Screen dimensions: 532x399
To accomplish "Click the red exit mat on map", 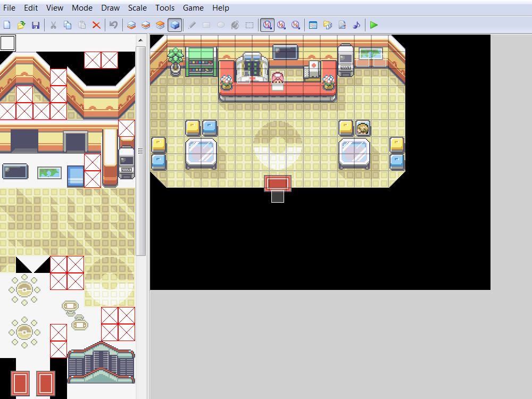I will point(278,184).
